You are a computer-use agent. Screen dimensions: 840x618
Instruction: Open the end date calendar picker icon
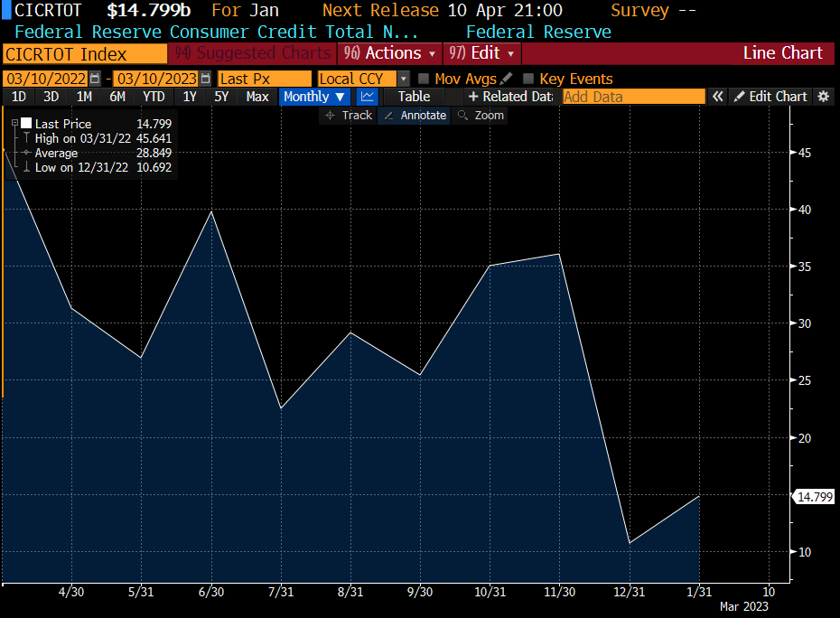205,79
